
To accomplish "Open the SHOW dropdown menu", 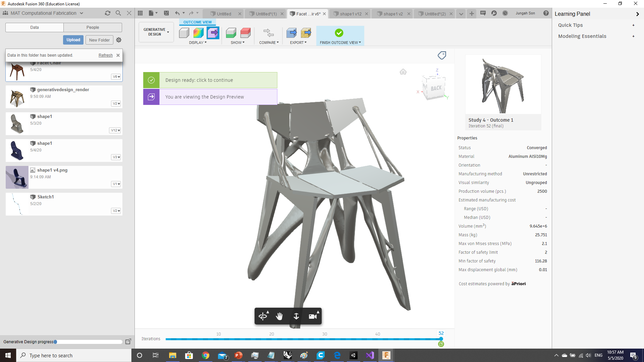I will (x=237, y=42).
